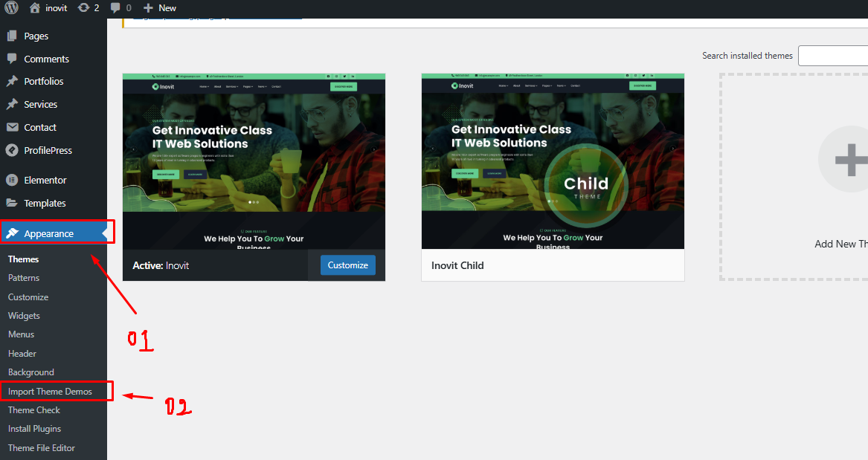
Task: Click the Add New Theme text
Action: (x=841, y=244)
